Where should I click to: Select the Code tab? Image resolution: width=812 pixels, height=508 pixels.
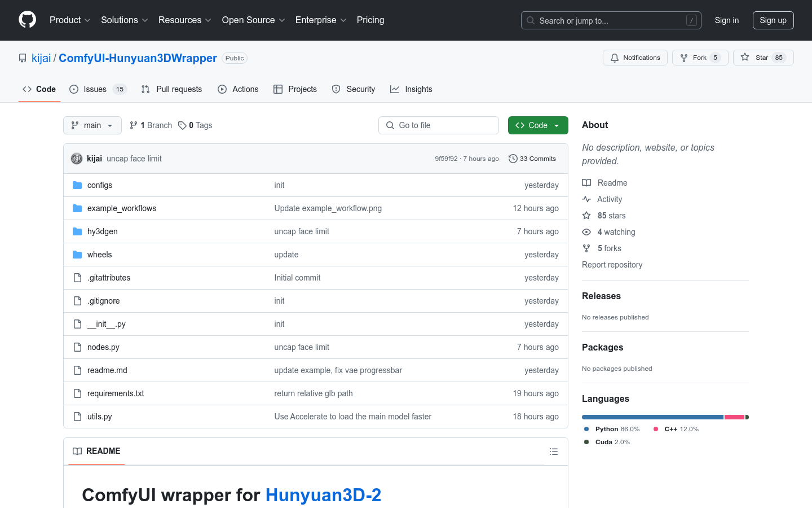[39, 89]
